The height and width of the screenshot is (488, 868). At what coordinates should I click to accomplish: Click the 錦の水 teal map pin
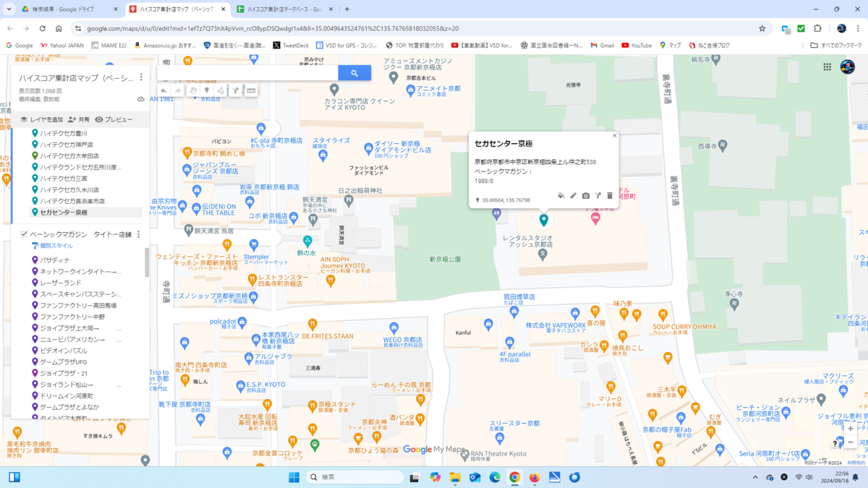[307, 241]
